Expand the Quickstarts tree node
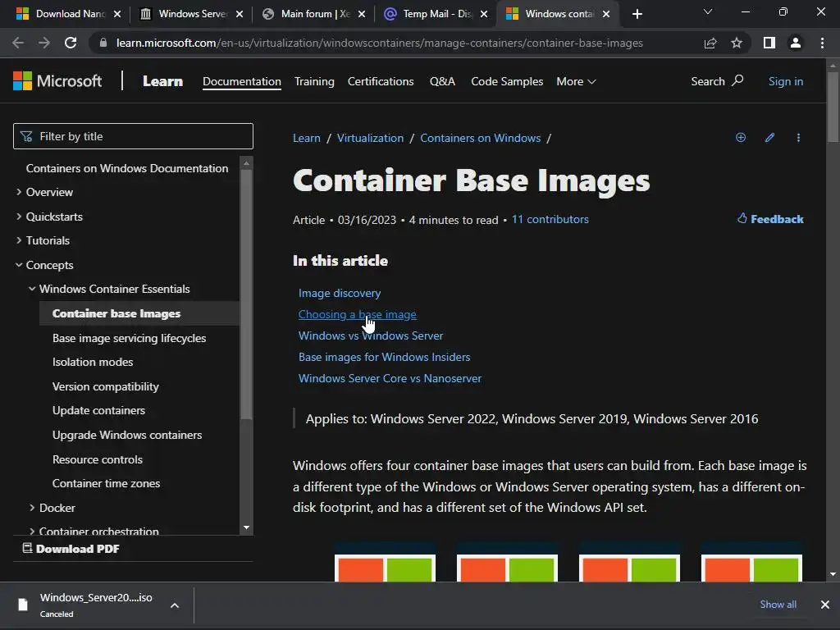This screenshot has height=630, width=840. tap(19, 217)
